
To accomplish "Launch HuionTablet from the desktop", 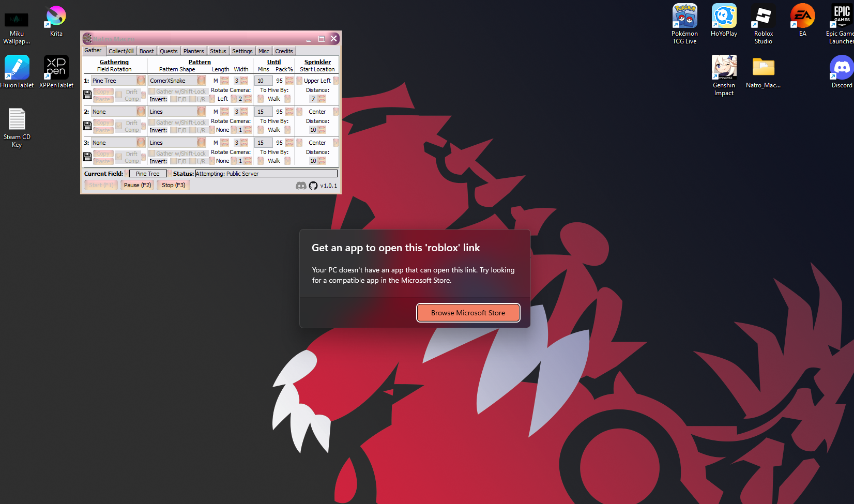I will [17, 72].
